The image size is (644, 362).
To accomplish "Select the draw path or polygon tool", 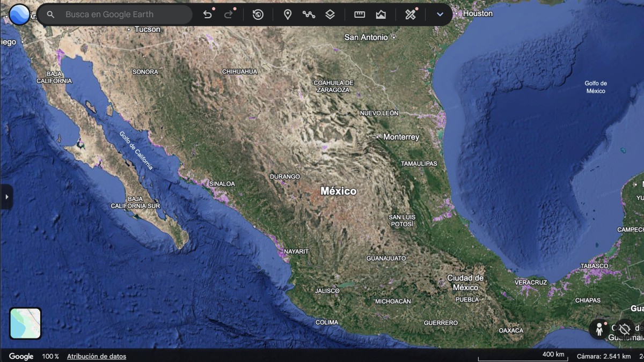I will coord(309,14).
